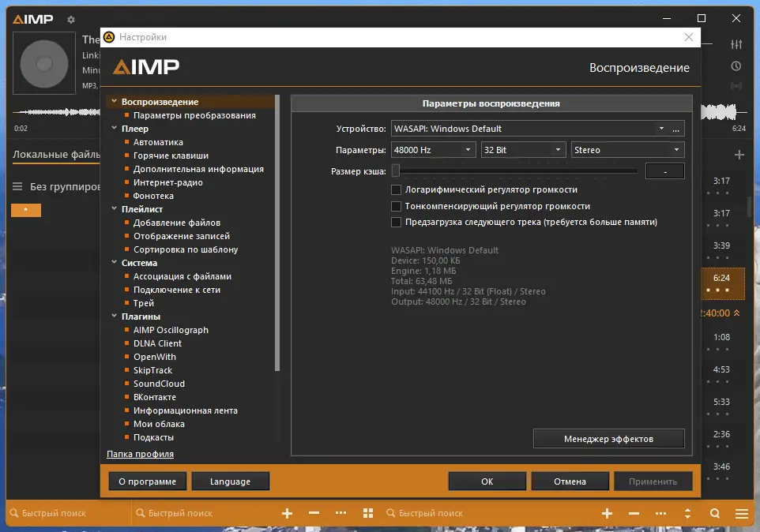Click the minus icon to remove tracks
The width and height of the screenshot is (760, 532).
point(314,513)
